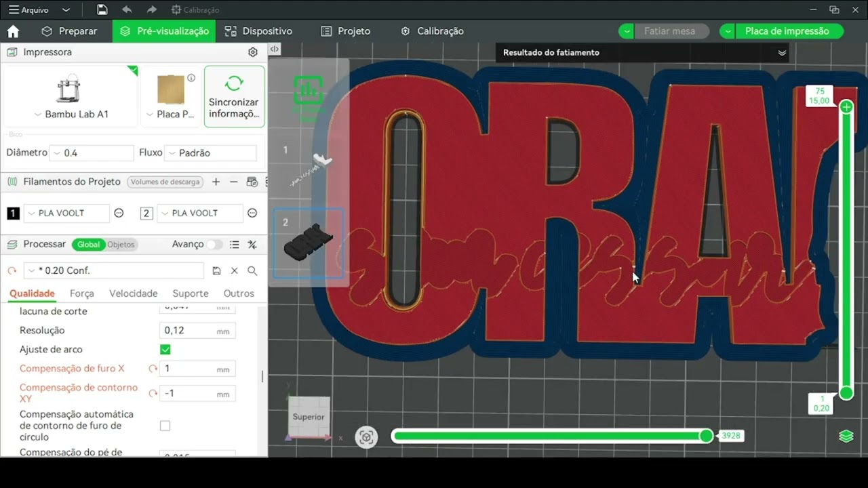This screenshot has height=488, width=868.
Task: Edit the Resolução 0,12 field
Action: [197, 331]
